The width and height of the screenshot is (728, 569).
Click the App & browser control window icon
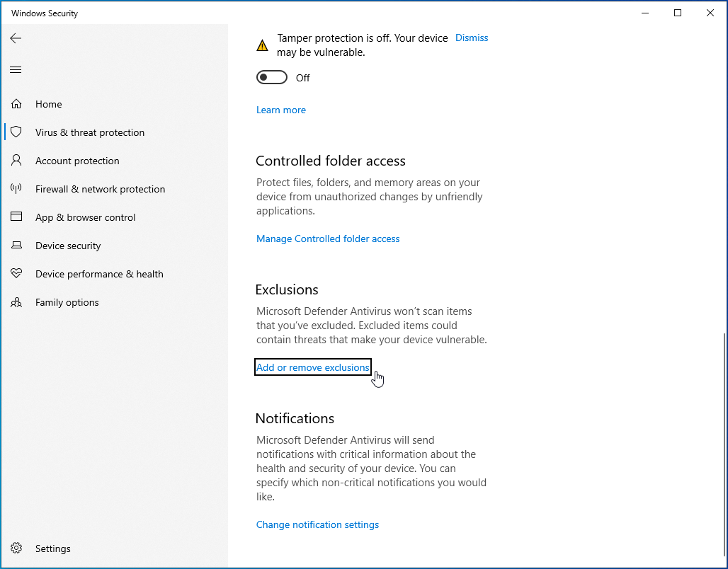pos(16,217)
